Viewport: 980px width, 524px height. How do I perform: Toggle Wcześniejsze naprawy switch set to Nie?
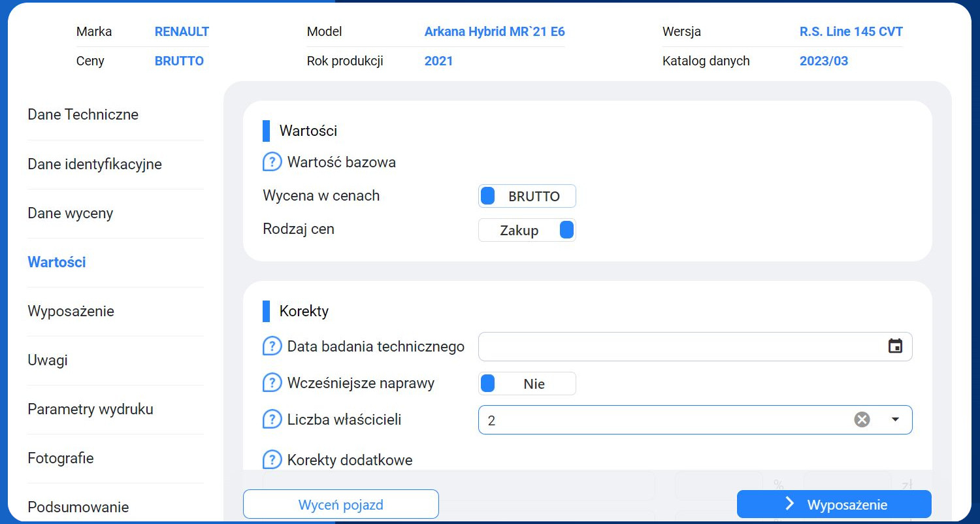527,384
